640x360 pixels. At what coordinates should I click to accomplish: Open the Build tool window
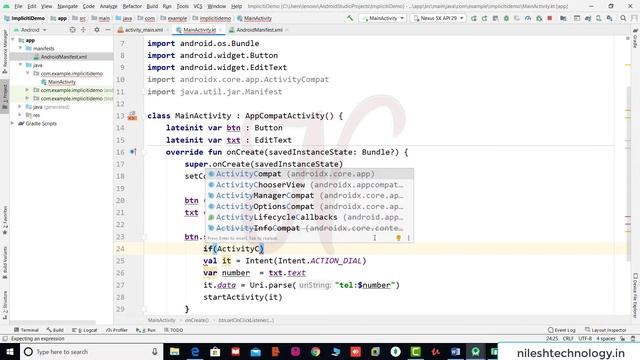[55, 330]
